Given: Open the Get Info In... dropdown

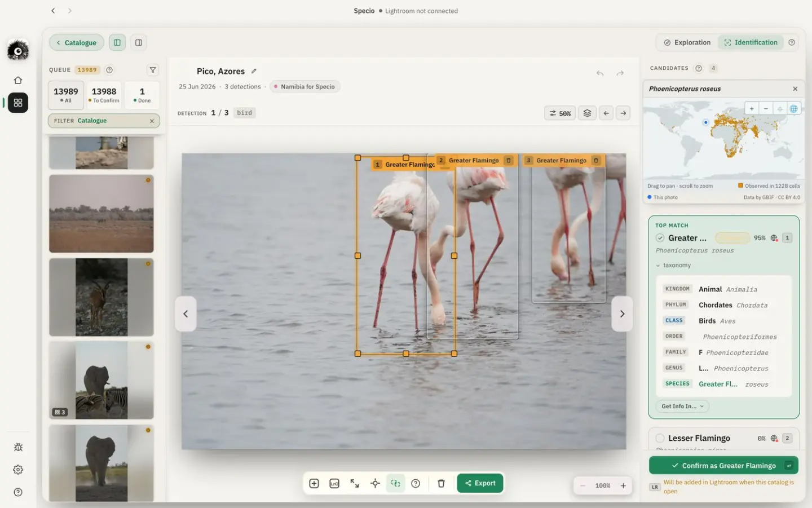Looking at the screenshot, I should coord(682,407).
